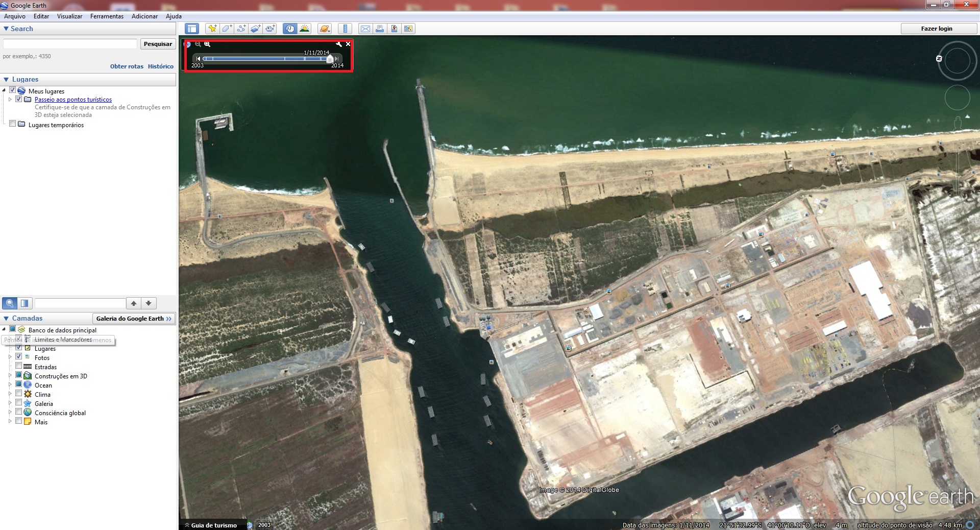Image resolution: width=980 pixels, height=530 pixels.
Task: Select the Add Path tool
Action: pyautogui.click(x=241, y=29)
